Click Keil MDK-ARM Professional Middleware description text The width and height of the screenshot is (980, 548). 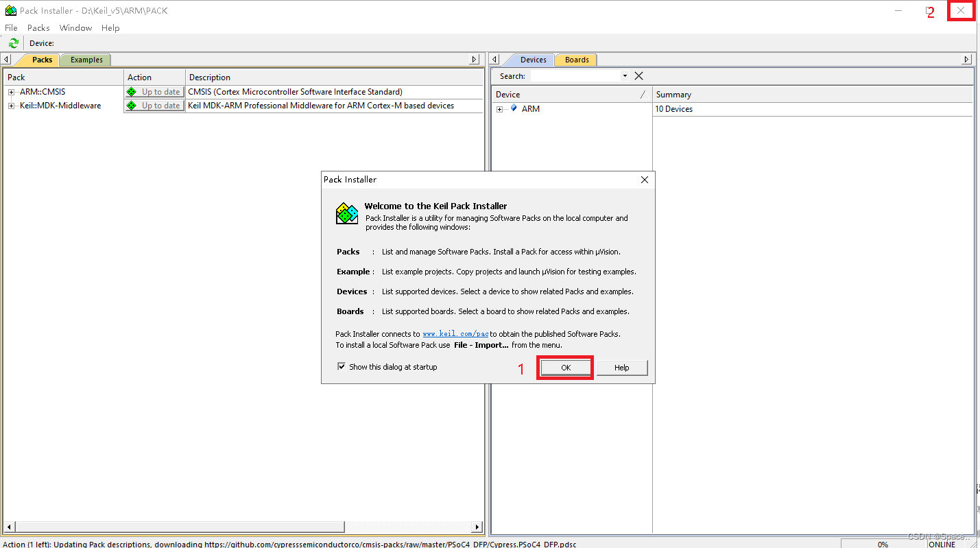(321, 106)
